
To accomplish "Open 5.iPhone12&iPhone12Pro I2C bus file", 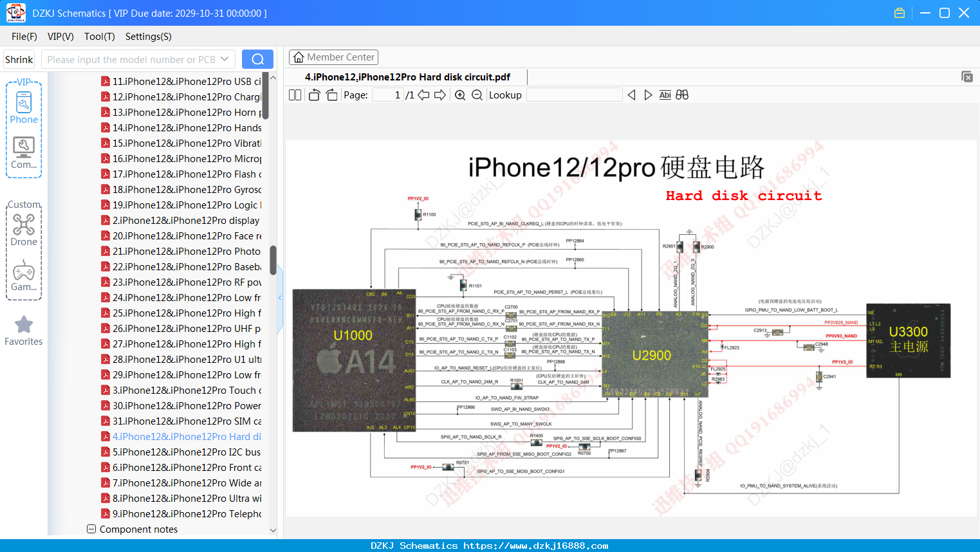I will 181,452.
